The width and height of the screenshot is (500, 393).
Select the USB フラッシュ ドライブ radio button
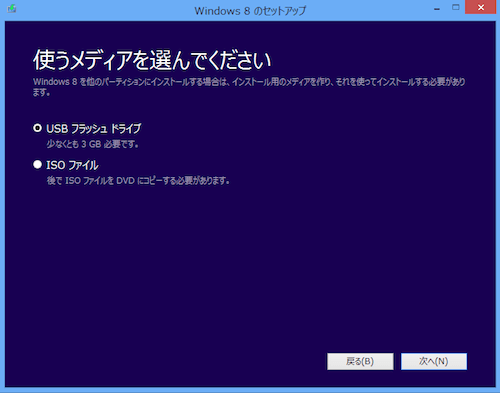point(38,128)
